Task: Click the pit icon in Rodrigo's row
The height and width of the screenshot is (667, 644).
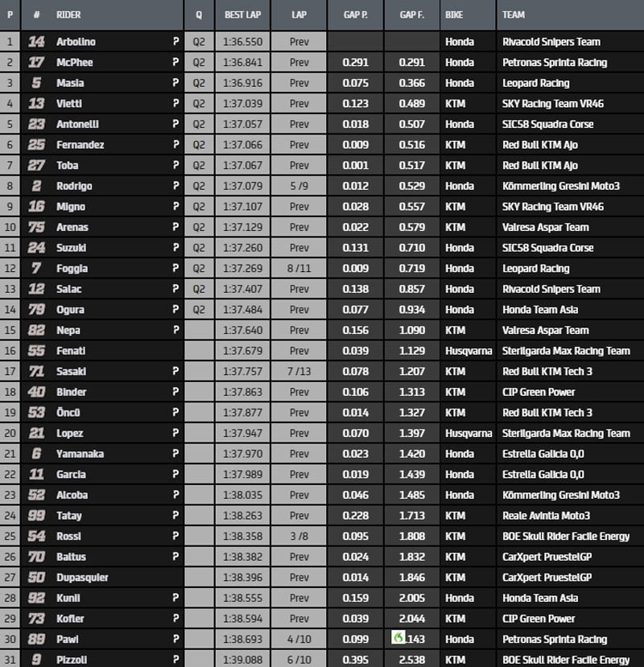Action: tap(175, 187)
